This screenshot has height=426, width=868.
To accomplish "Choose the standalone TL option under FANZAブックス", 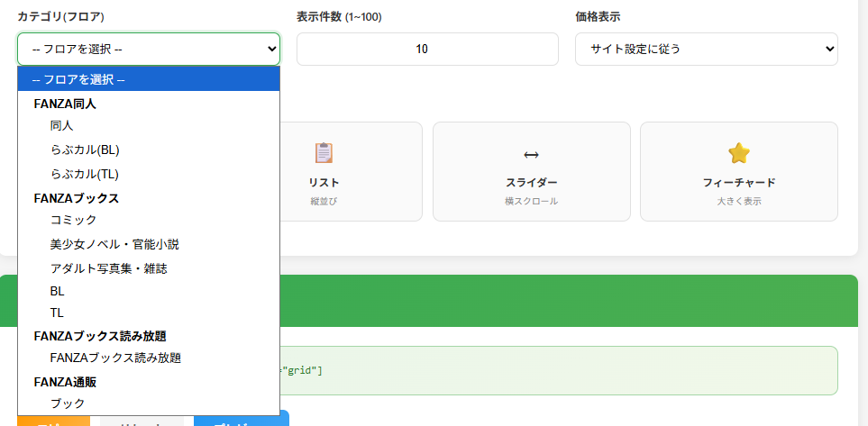I will [58, 313].
